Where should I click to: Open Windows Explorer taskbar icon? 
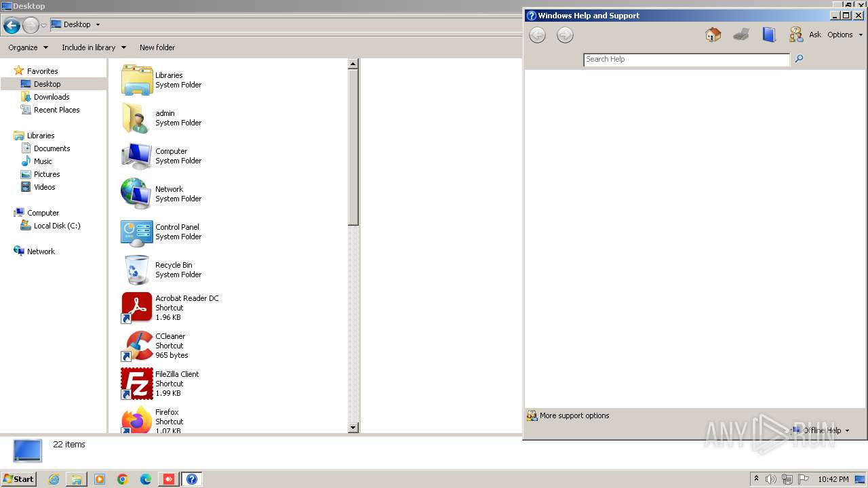point(77,479)
